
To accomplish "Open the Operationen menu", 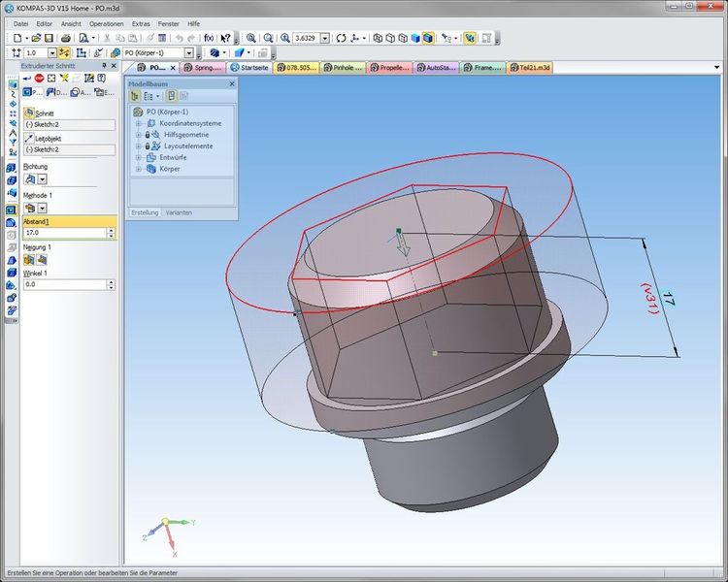I will 106,21.
